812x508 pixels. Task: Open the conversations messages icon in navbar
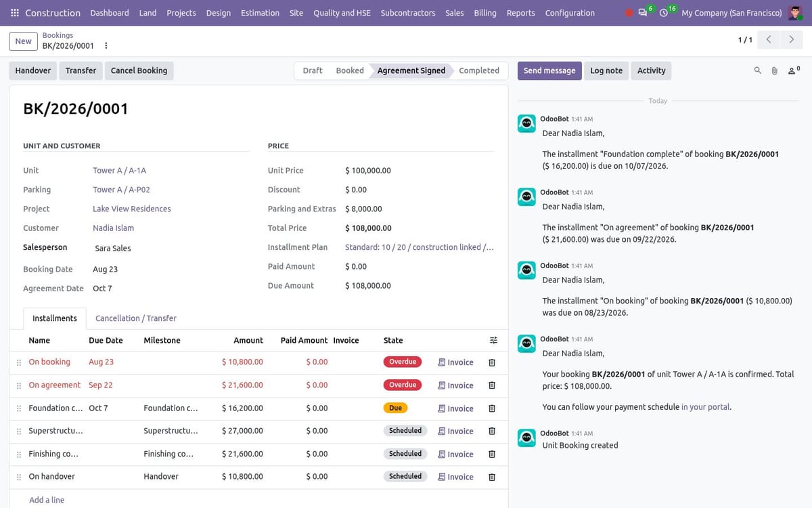tap(643, 13)
